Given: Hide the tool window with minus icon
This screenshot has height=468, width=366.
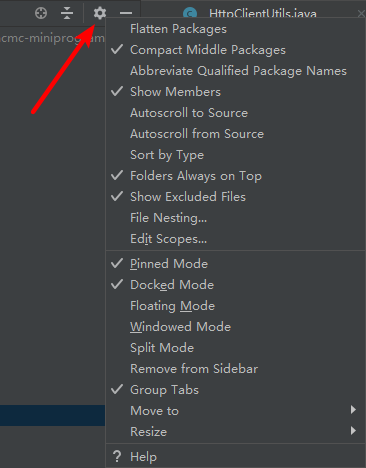Looking at the screenshot, I should [x=126, y=13].
